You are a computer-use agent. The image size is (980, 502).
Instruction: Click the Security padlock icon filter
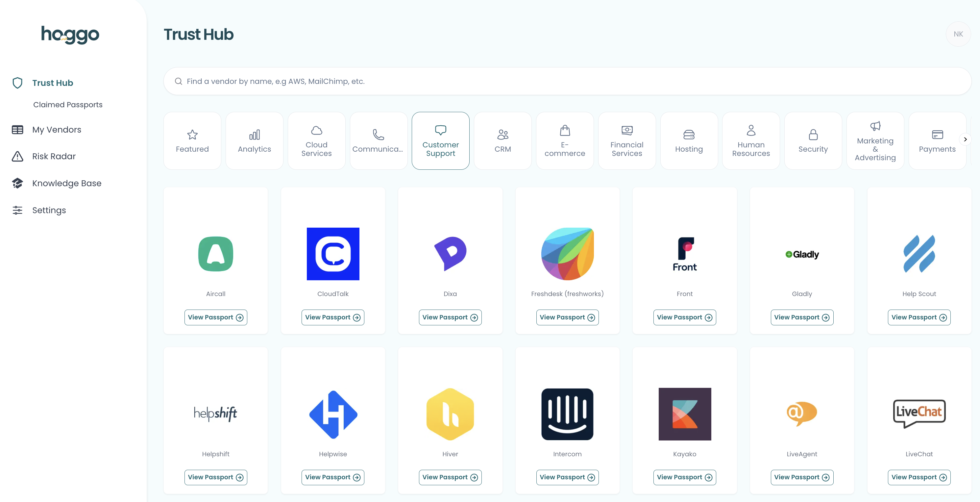tap(813, 135)
